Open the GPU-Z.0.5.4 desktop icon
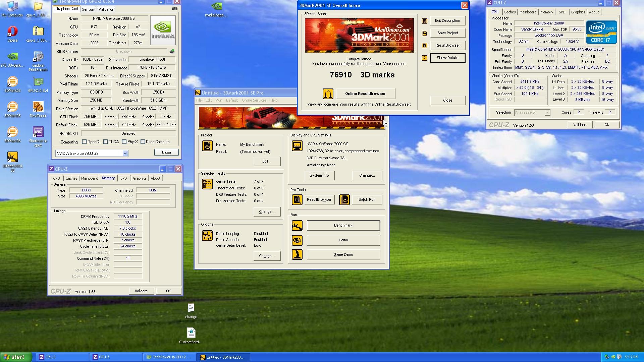 pos(38,84)
